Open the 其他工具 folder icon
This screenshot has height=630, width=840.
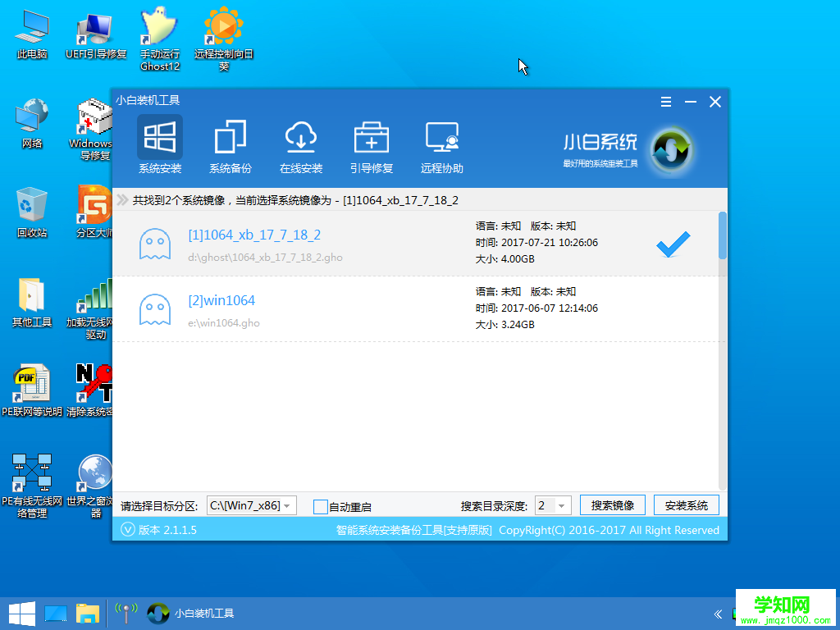[x=32, y=302]
